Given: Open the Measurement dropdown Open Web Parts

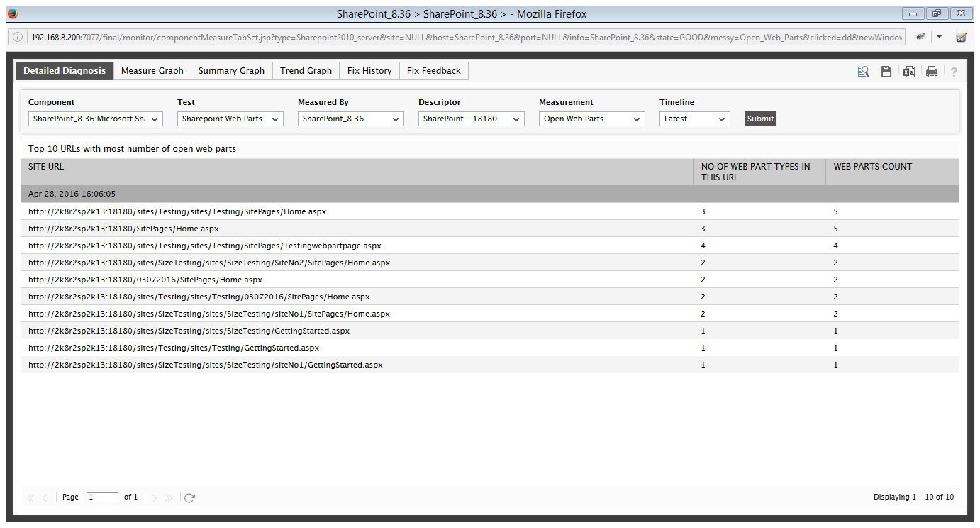Looking at the screenshot, I should point(592,119).
